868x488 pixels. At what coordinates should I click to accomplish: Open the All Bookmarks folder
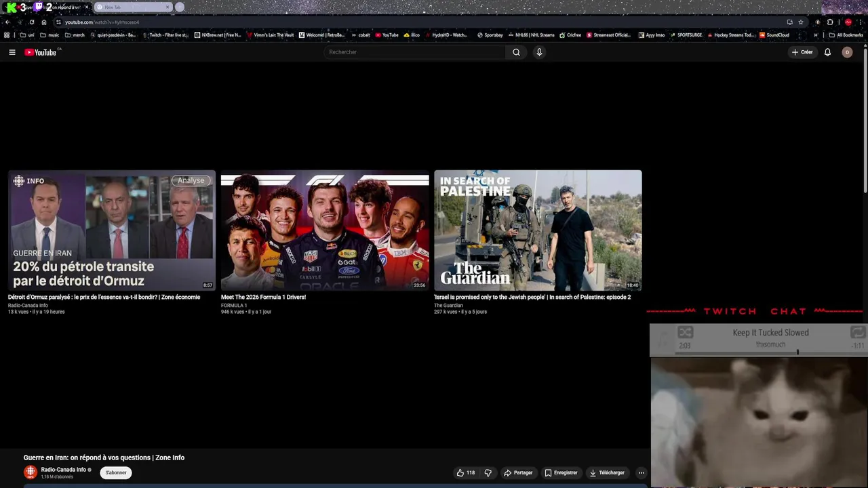pos(846,35)
